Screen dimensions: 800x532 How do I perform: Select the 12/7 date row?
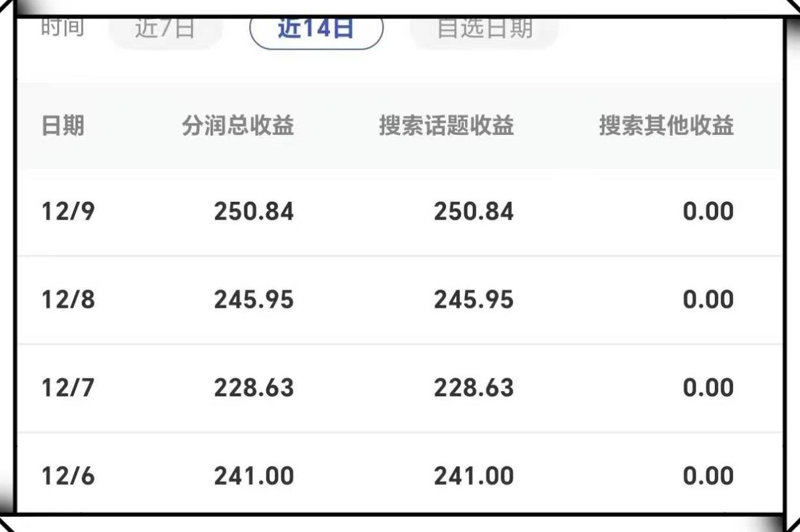[x=68, y=388]
